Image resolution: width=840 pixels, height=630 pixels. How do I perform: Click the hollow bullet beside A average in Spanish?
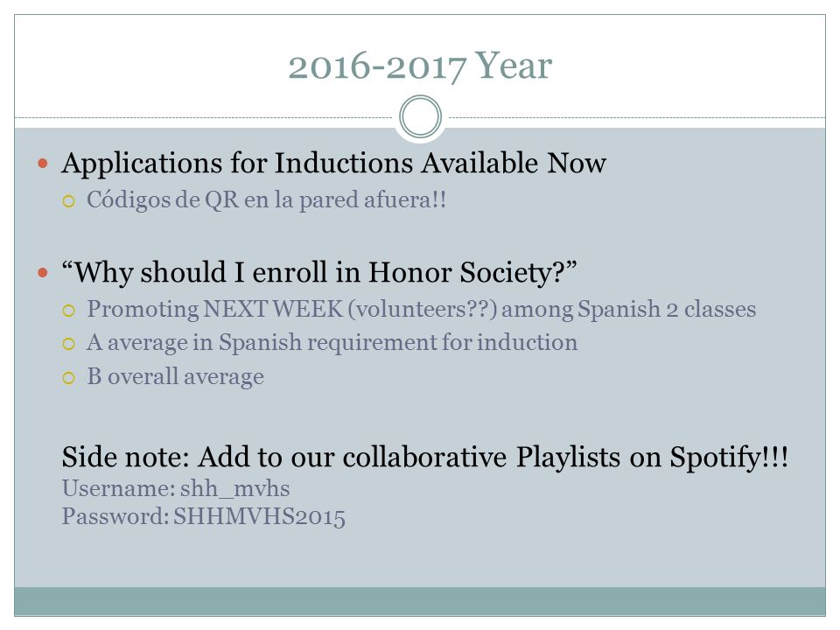click(x=68, y=344)
